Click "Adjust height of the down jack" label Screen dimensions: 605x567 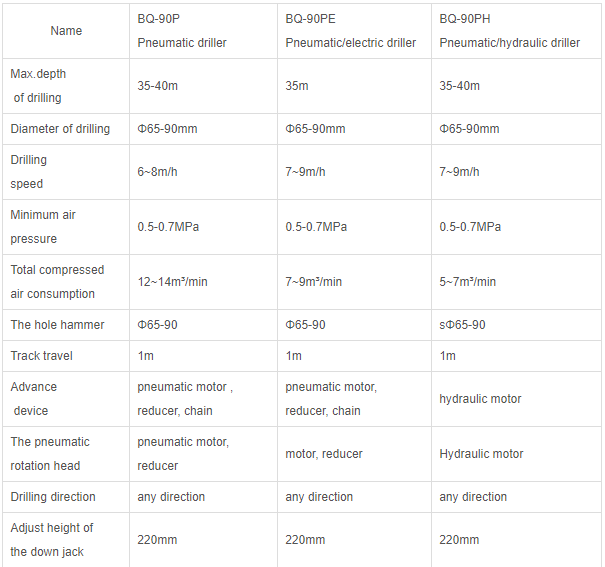pos(52,540)
